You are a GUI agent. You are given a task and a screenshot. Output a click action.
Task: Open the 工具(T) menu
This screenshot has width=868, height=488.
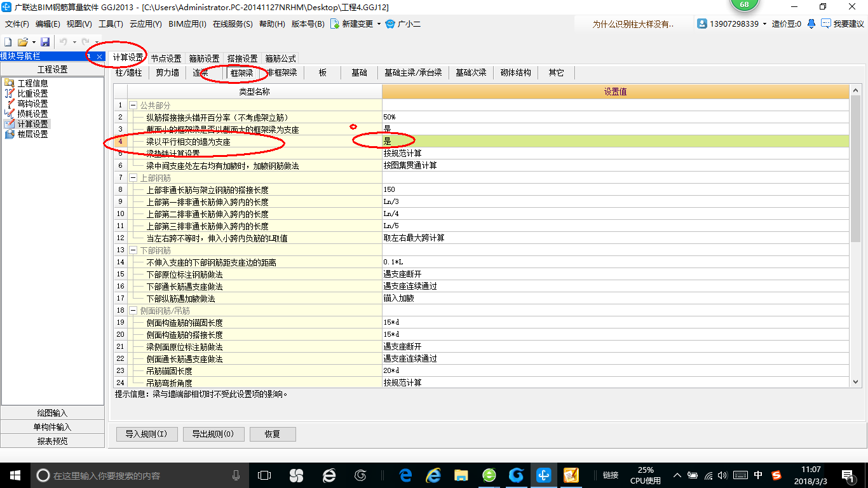pos(111,24)
